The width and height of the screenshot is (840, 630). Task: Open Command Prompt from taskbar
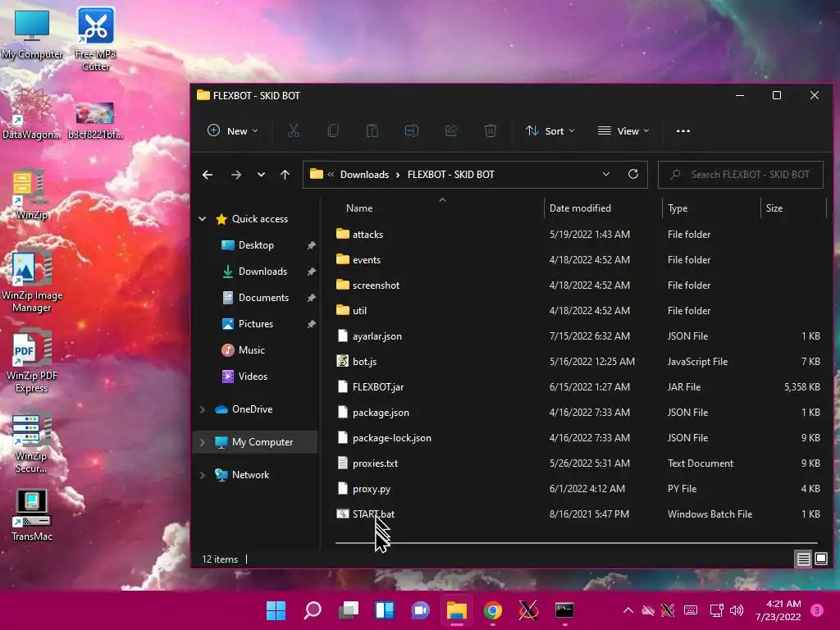(x=564, y=610)
